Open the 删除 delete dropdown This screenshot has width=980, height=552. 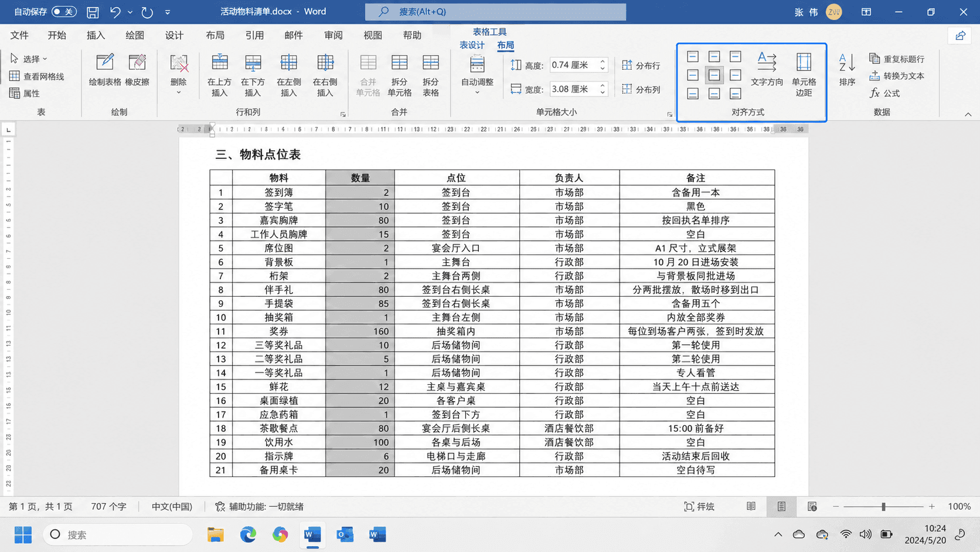(178, 74)
